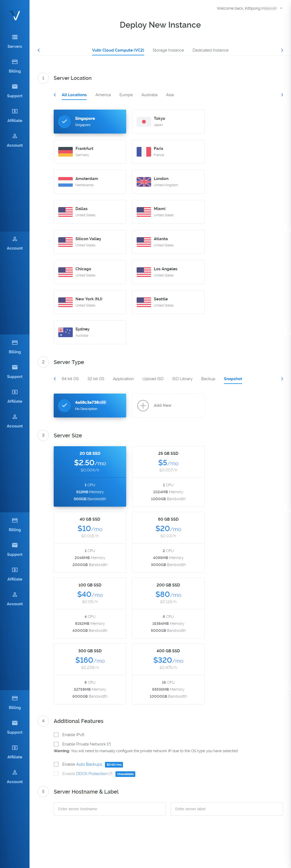This screenshot has width=291, height=868.
Task: Filter locations by Australia
Action: tap(149, 95)
